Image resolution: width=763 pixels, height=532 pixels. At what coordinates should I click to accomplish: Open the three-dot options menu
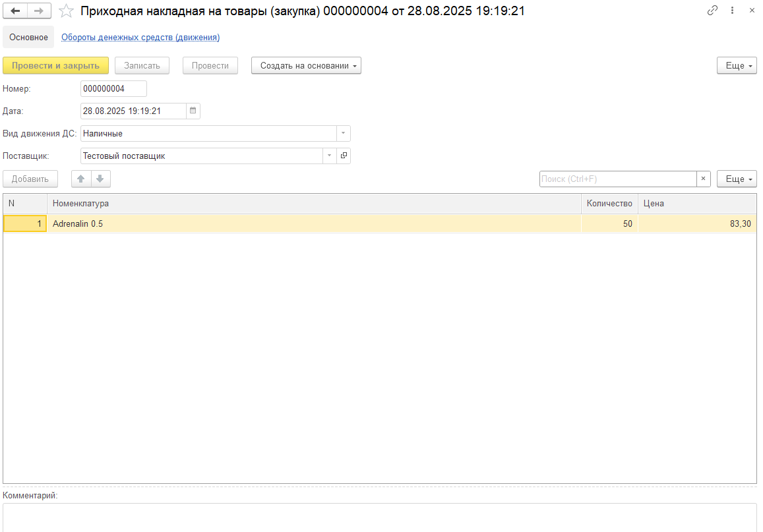tap(733, 11)
